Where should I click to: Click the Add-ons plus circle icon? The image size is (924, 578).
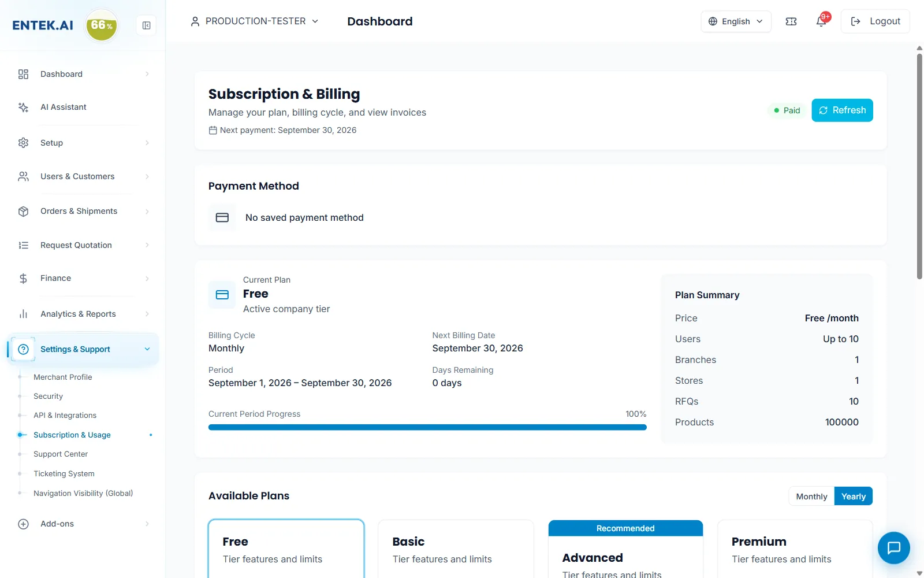[x=23, y=524]
